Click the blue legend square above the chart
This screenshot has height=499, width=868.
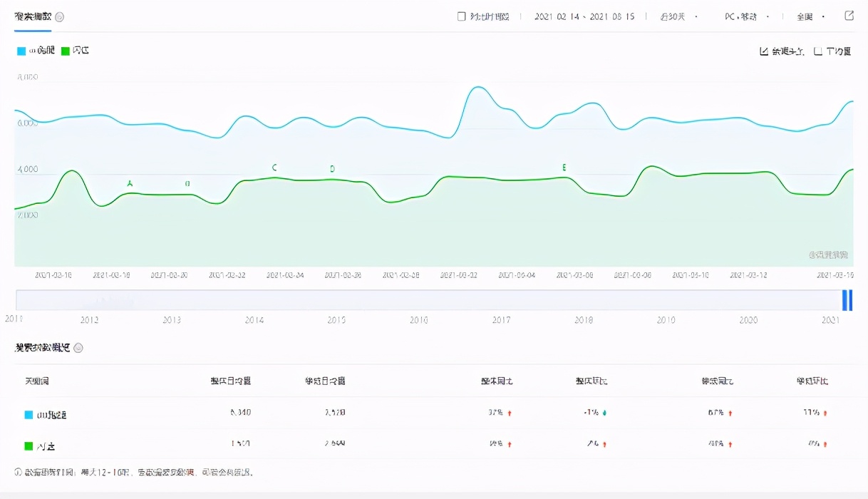coord(22,50)
